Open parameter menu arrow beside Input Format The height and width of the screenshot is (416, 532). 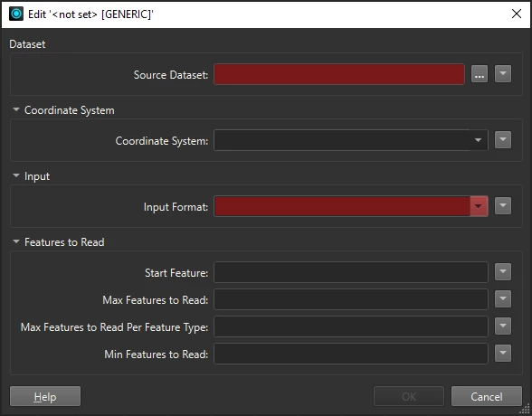(x=503, y=206)
